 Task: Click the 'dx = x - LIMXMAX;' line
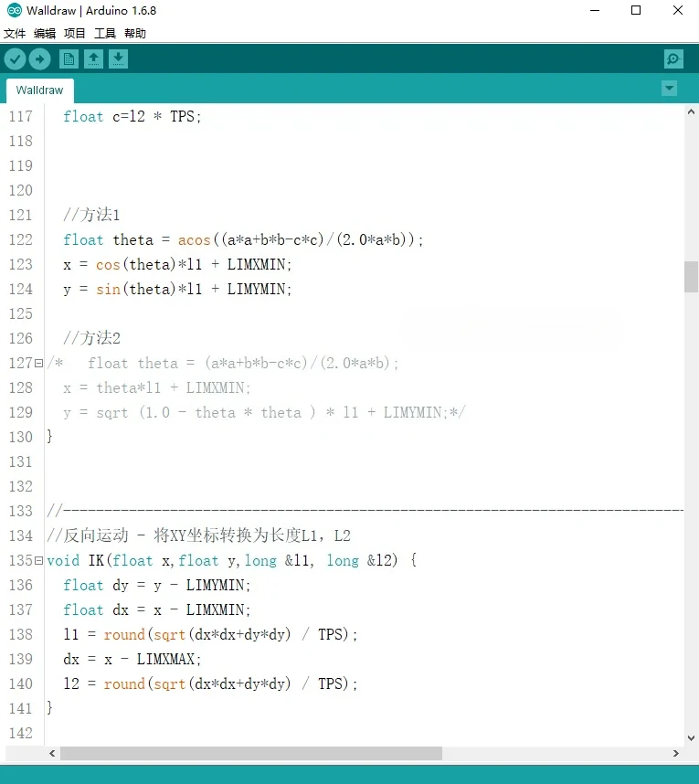point(132,659)
